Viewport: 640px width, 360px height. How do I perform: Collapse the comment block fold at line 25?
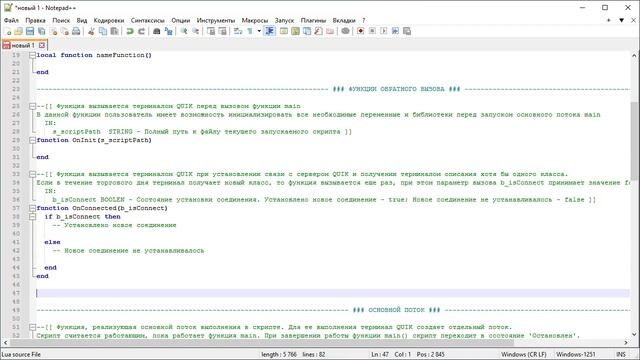[32, 106]
